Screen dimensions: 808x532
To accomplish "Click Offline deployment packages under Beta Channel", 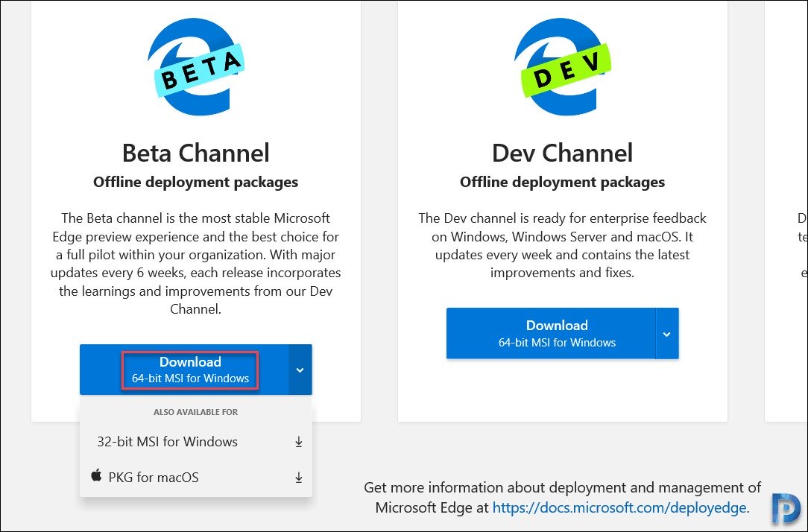I will coord(196,183).
